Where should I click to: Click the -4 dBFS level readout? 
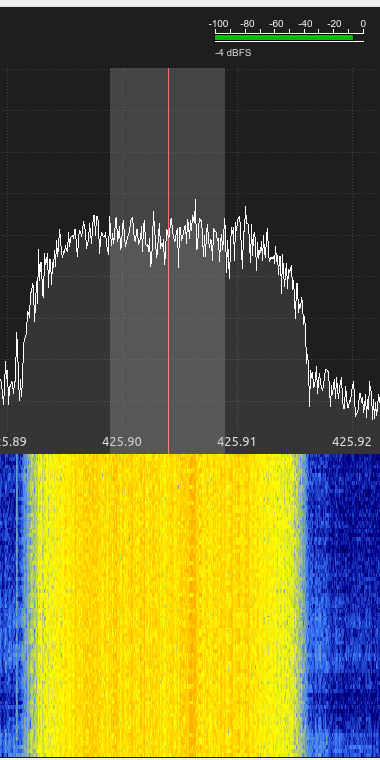click(233, 52)
